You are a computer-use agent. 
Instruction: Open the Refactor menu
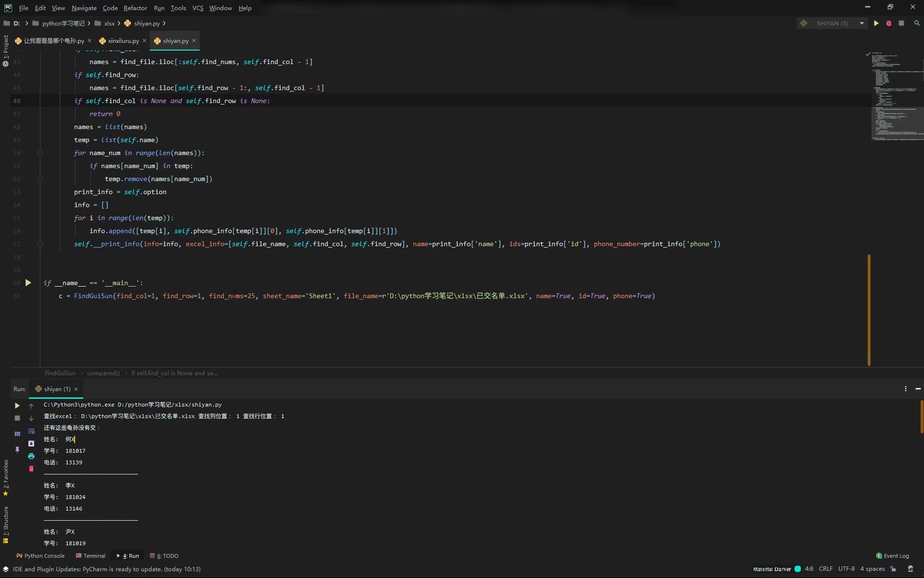135,8
